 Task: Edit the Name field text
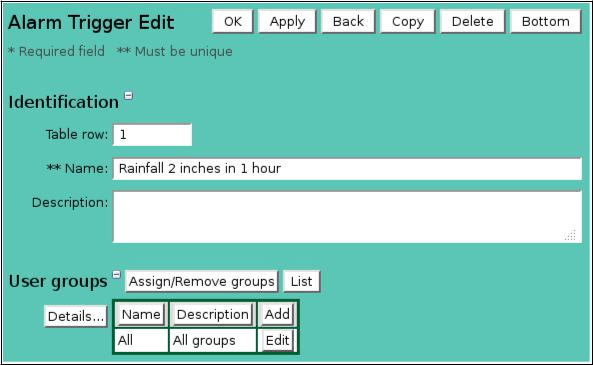[x=347, y=169]
